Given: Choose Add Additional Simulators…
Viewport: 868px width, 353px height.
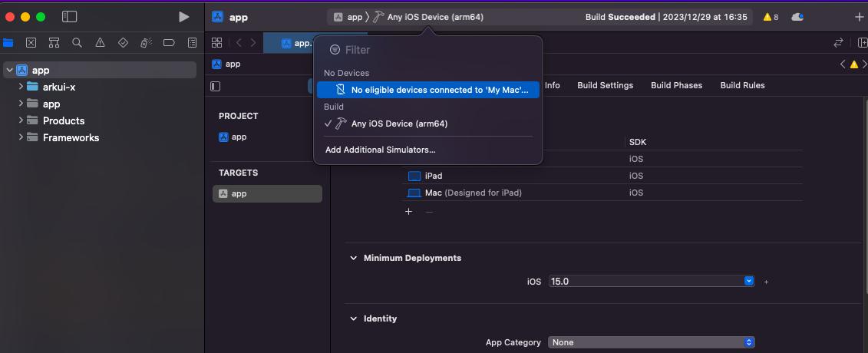Looking at the screenshot, I should tap(381, 150).
